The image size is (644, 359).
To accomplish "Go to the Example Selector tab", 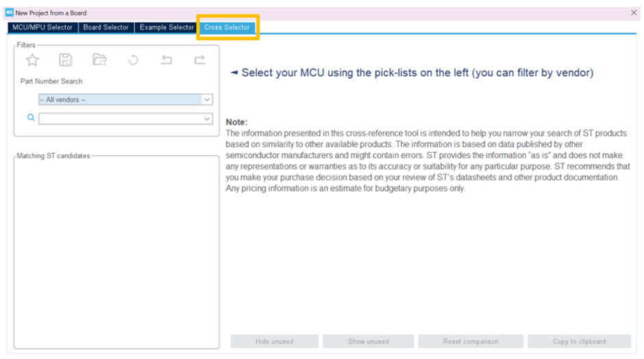I will coord(166,27).
